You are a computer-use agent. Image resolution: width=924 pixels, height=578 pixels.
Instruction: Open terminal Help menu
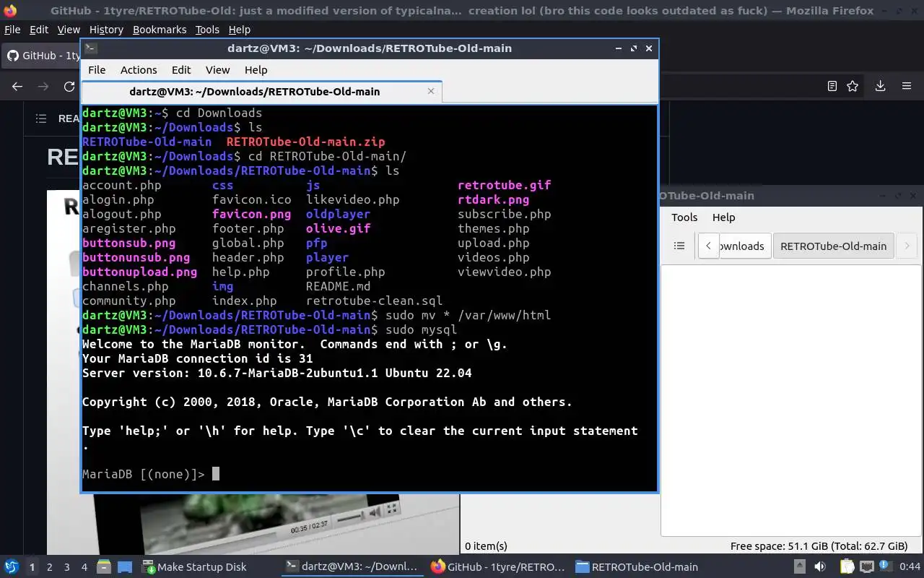click(x=256, y=70)
